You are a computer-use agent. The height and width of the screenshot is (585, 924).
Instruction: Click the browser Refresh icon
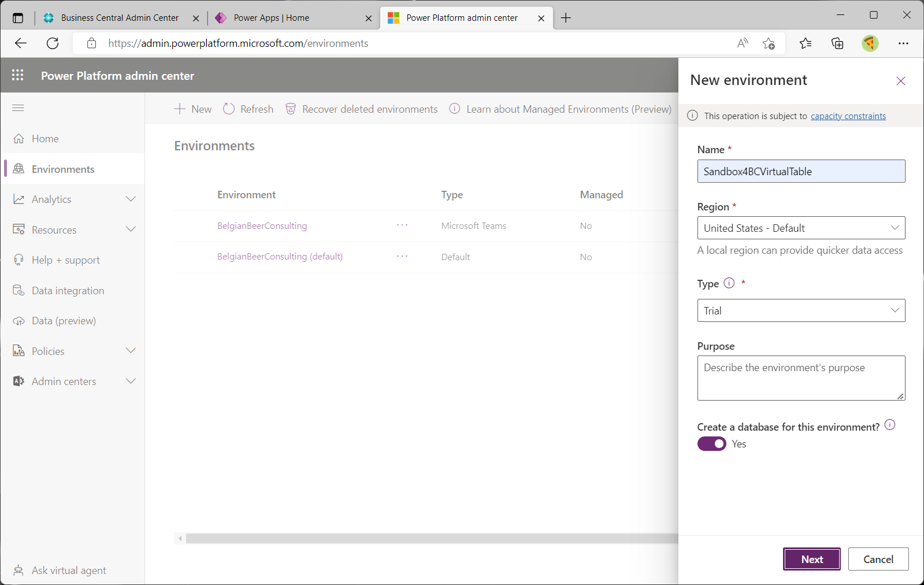pos(53,43)
